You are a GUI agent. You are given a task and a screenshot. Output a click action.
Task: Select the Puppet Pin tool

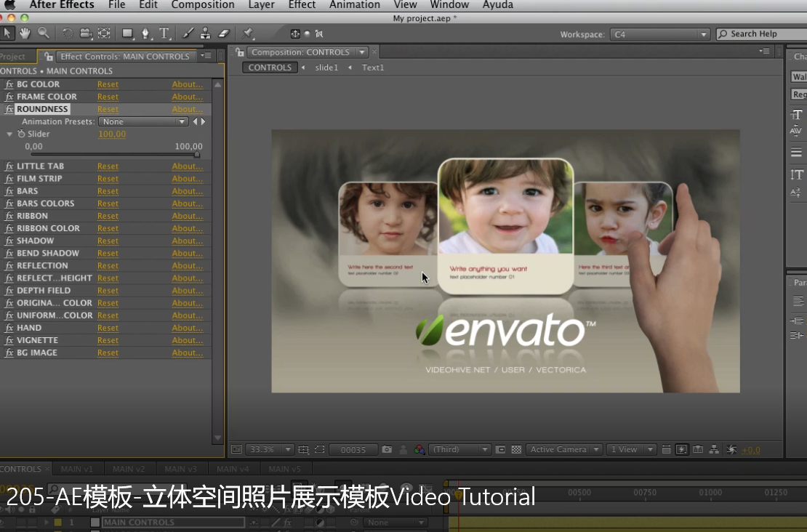point(248,34)
